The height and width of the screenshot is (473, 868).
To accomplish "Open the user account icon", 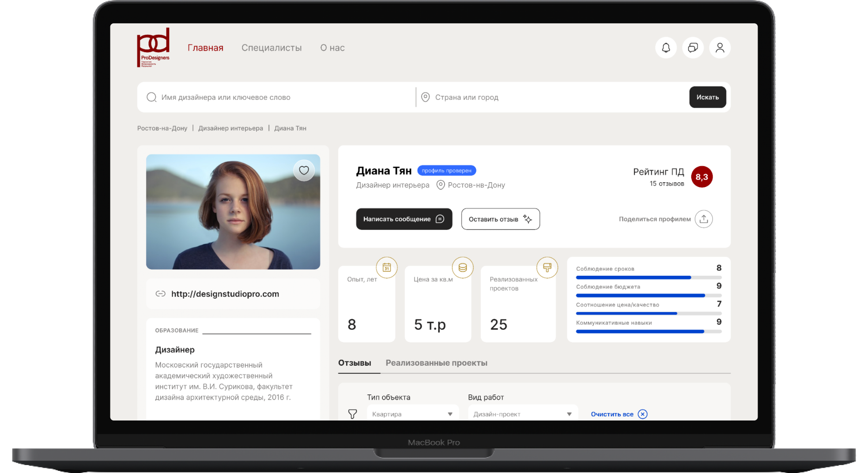I will (x=720, y=48).
